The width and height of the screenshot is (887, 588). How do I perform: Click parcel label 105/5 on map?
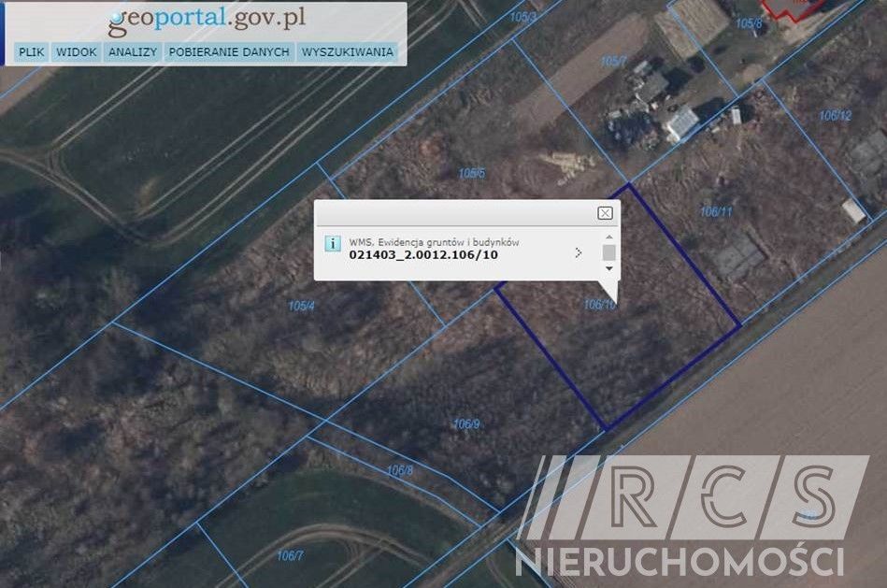click(472, 173)
